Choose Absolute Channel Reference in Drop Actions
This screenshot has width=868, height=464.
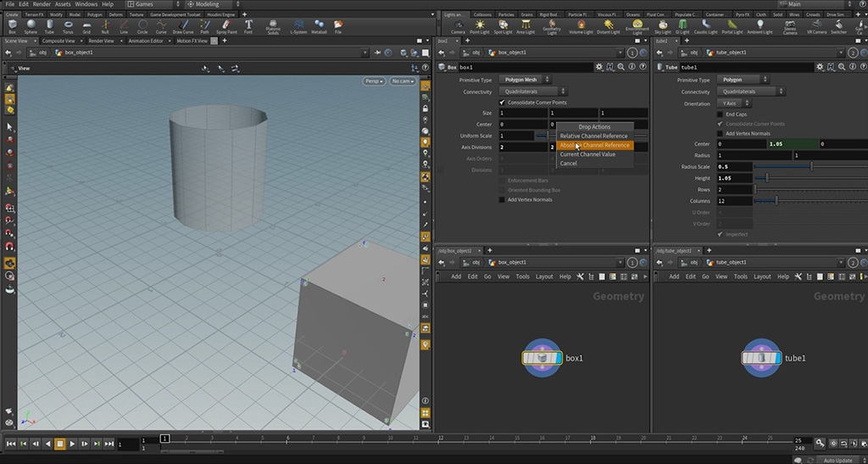pos(594,145)
